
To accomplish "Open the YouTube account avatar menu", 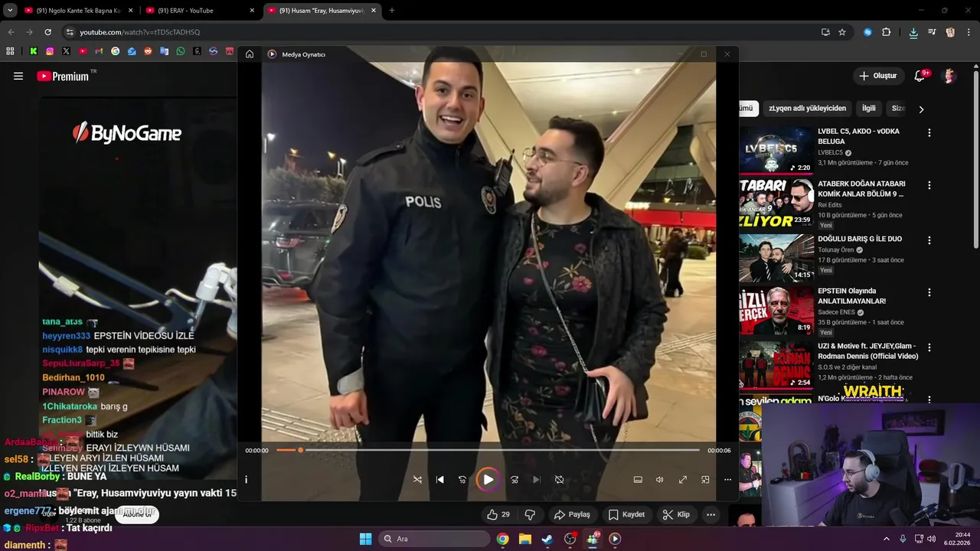I will click(949, 76).
